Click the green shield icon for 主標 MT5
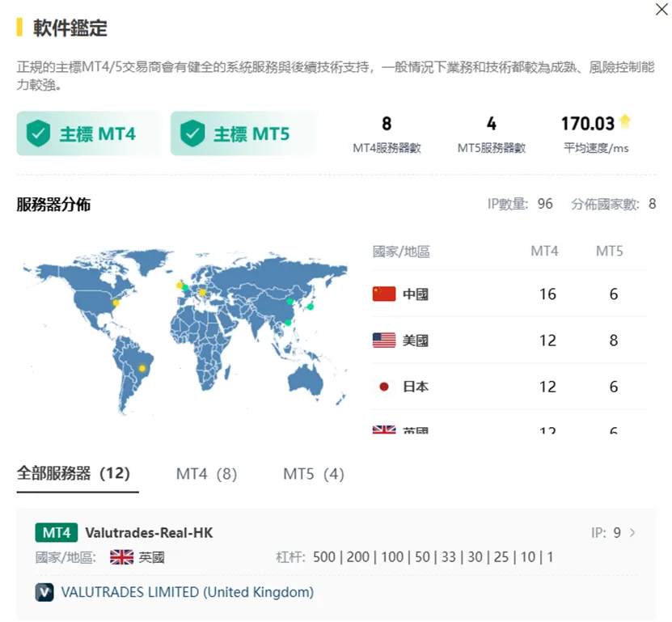 [192, 133]
